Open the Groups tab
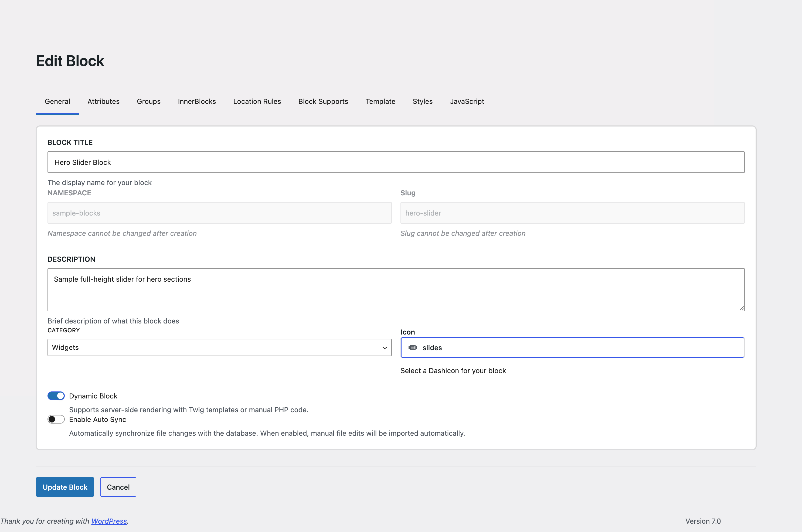 (149, 101)
